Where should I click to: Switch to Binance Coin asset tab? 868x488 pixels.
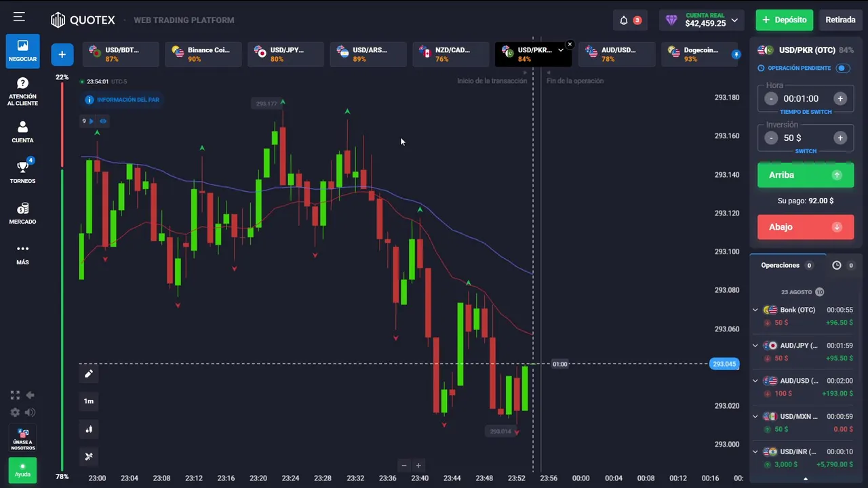coord(203,54)
